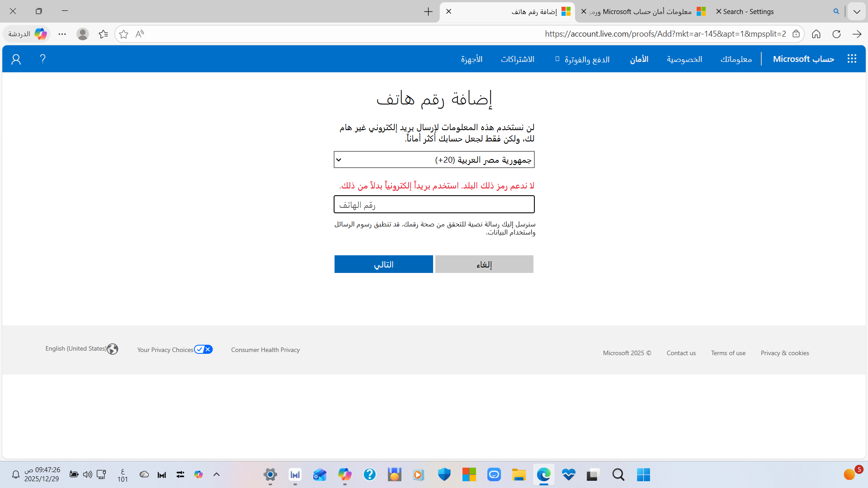Add this page to favorites with the star icon

click(x=123, y=34)
